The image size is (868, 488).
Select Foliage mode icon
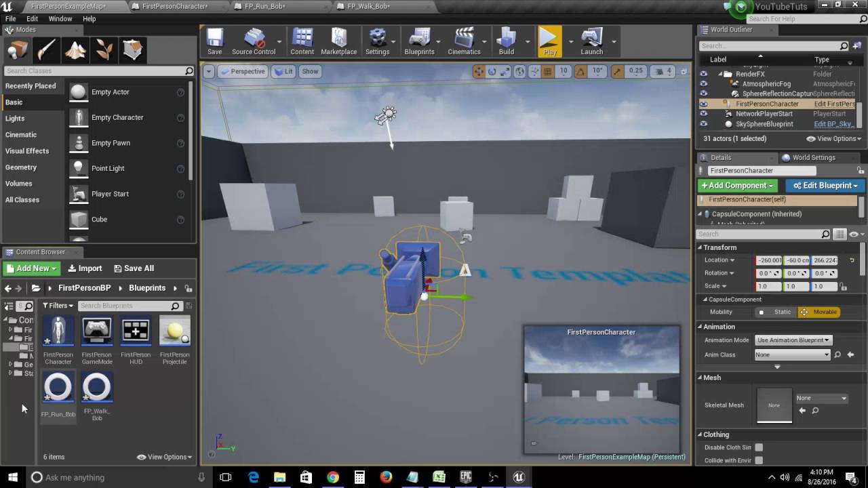pyautogui.click(x=104, y=50)
